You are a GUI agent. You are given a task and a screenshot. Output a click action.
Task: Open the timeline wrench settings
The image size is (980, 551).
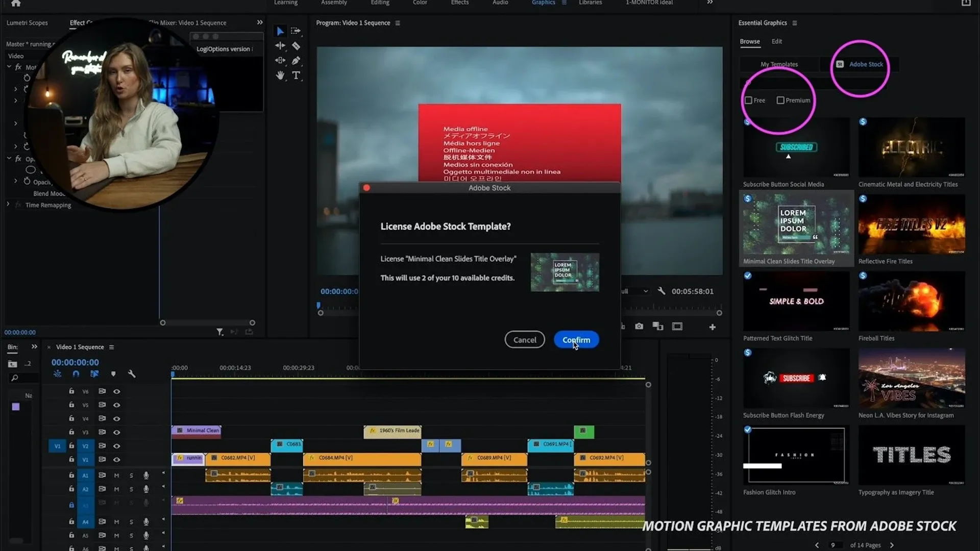pos(132,374)
